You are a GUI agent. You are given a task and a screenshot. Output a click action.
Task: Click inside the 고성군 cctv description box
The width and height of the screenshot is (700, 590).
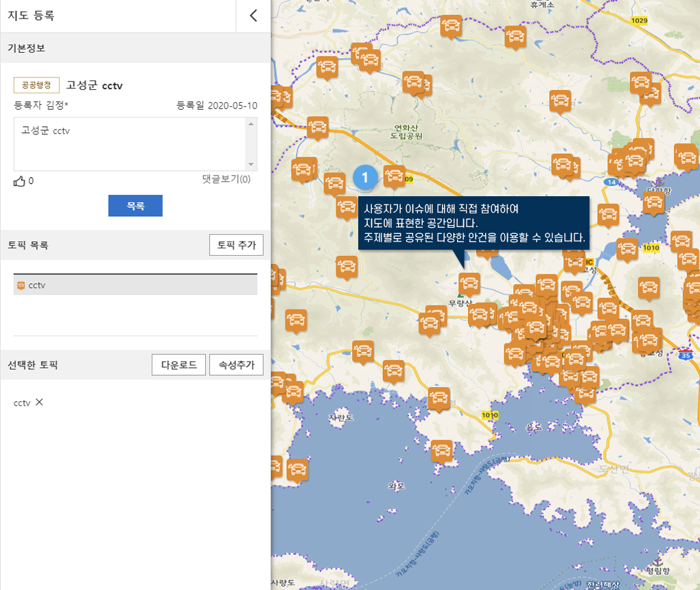pyautogui.click(x=130, y=143)
